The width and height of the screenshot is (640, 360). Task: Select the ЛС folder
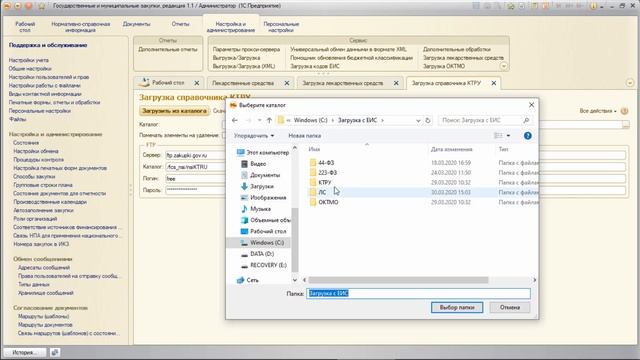point(322,192)
